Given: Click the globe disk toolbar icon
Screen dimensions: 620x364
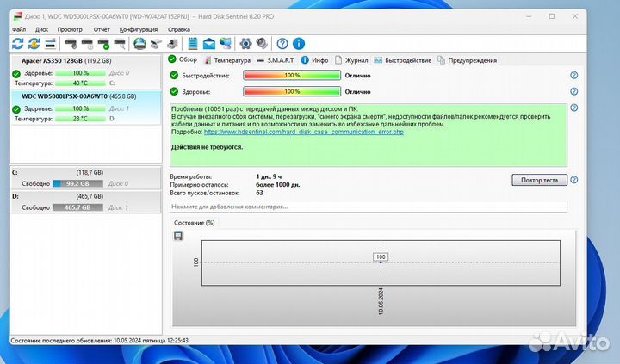Looking at the screenshot, I should (139, 44).
